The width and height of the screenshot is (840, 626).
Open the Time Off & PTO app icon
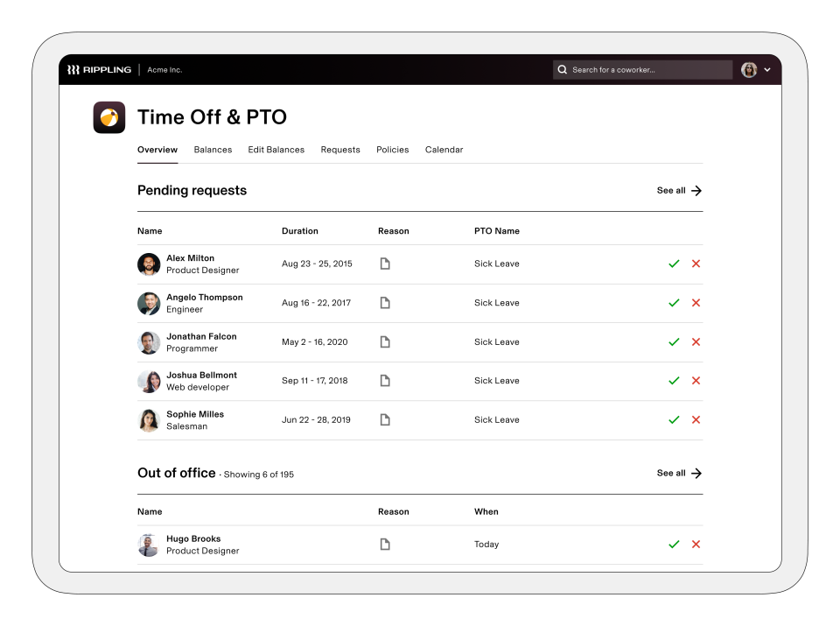pos(108,116)
